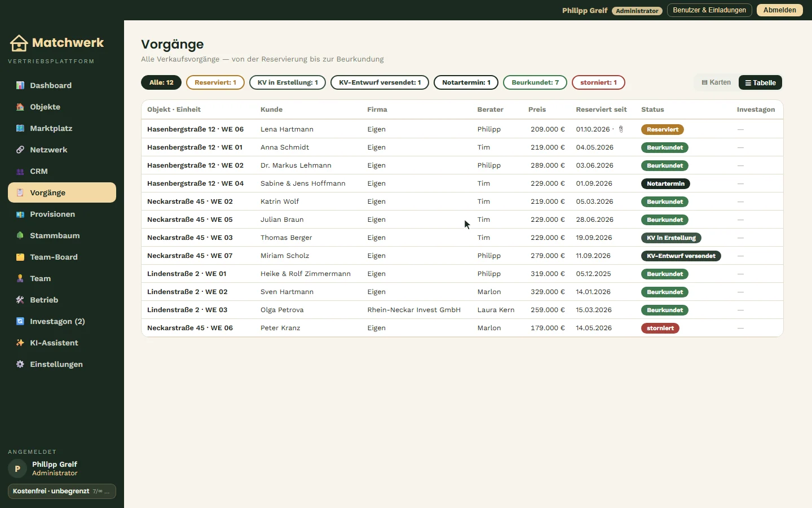Select the 'KV in Erstellung: 1' filter
Screen dimensions: 812x508
click(x=288, y=82)
